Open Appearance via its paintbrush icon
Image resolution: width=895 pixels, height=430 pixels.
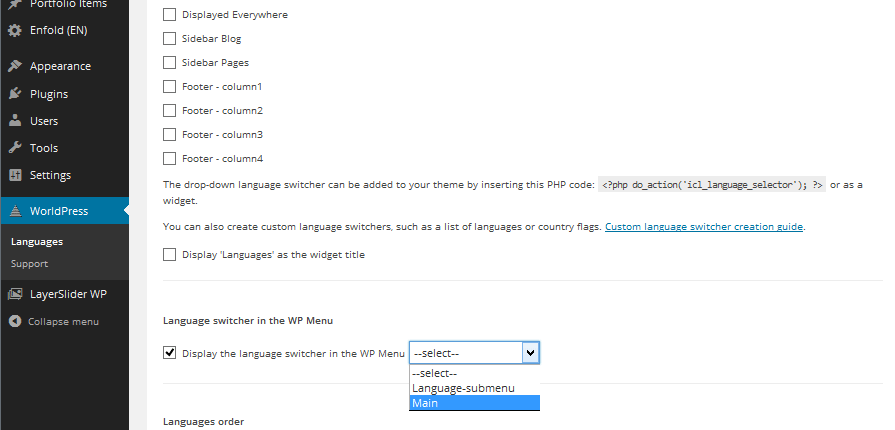click(x=15, y=66)
